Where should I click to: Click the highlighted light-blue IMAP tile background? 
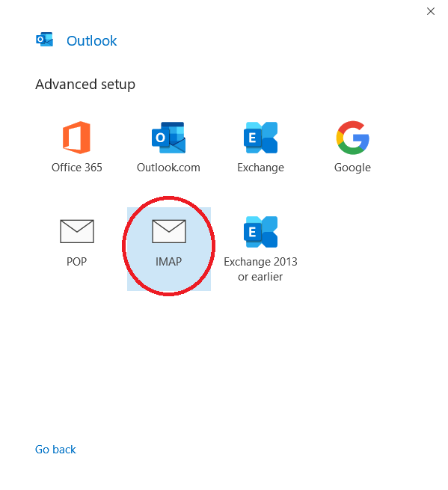coord(169,249)
